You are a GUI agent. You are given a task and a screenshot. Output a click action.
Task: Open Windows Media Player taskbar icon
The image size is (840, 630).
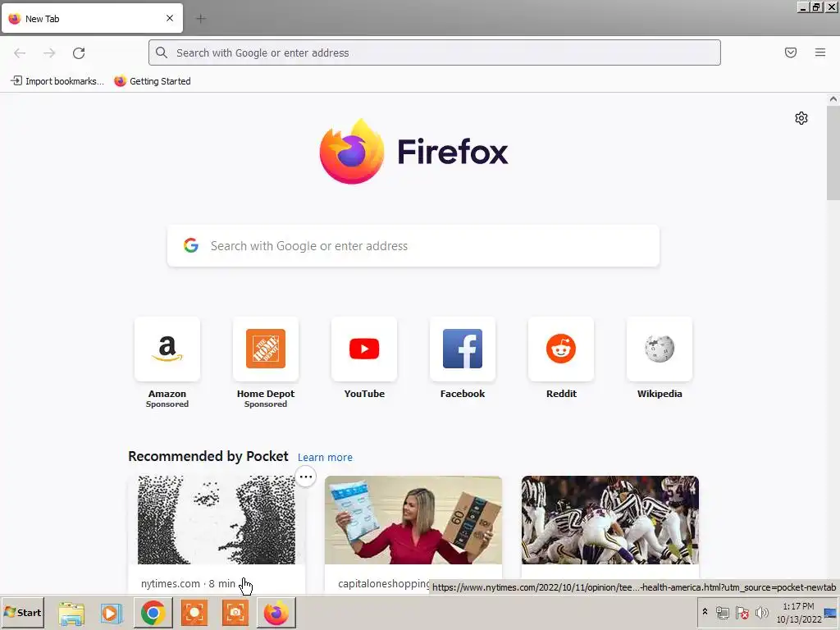click(112, 613)
